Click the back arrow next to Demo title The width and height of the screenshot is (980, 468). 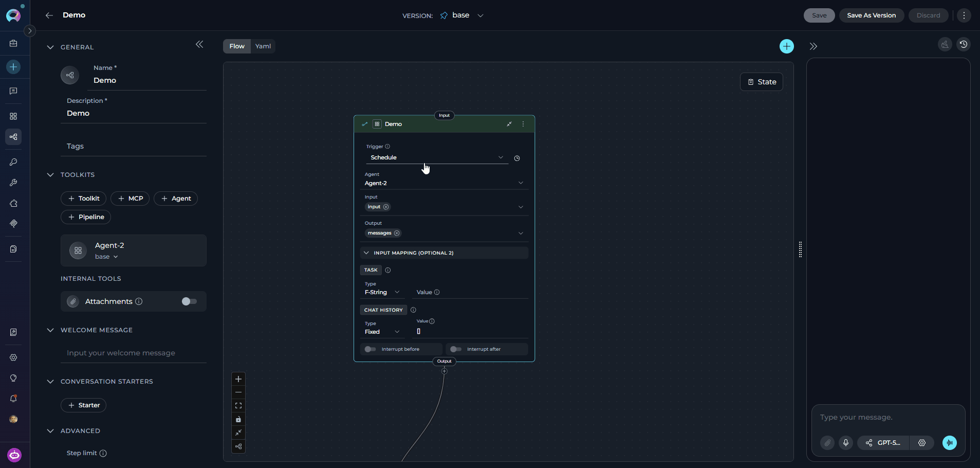49,15
